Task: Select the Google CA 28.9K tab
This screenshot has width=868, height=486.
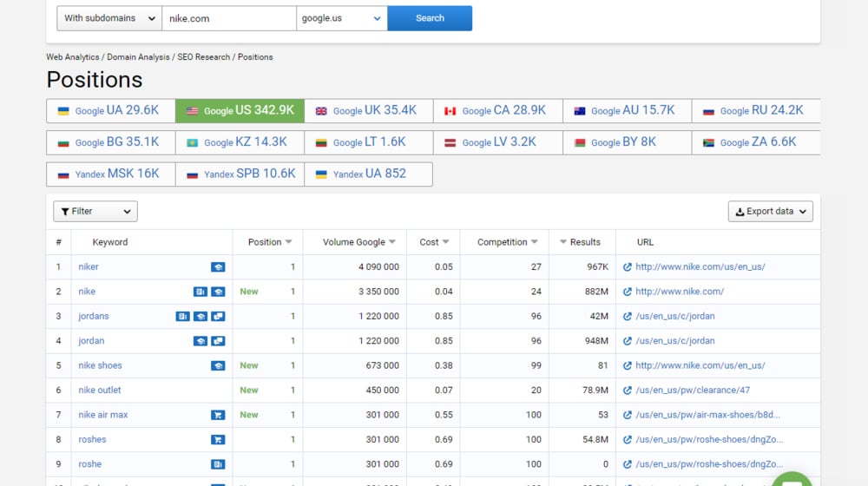Action: coord(497,110)
